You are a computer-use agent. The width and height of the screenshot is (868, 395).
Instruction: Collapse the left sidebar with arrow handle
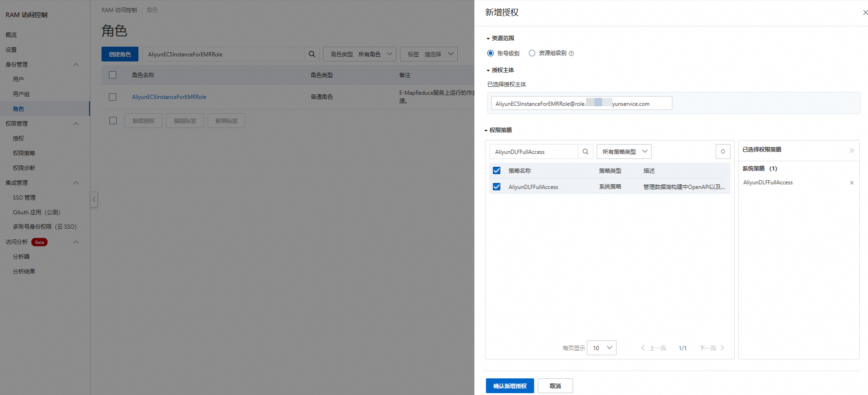[94, 200]
